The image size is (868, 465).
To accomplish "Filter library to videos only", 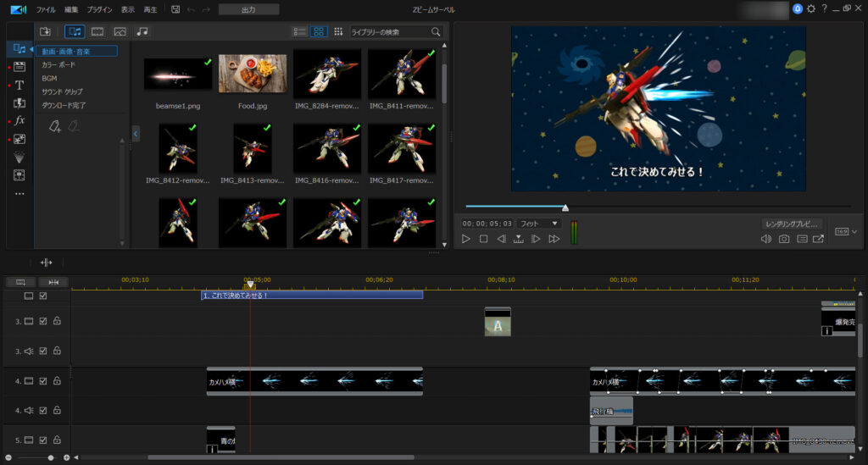I will (97, 31).
